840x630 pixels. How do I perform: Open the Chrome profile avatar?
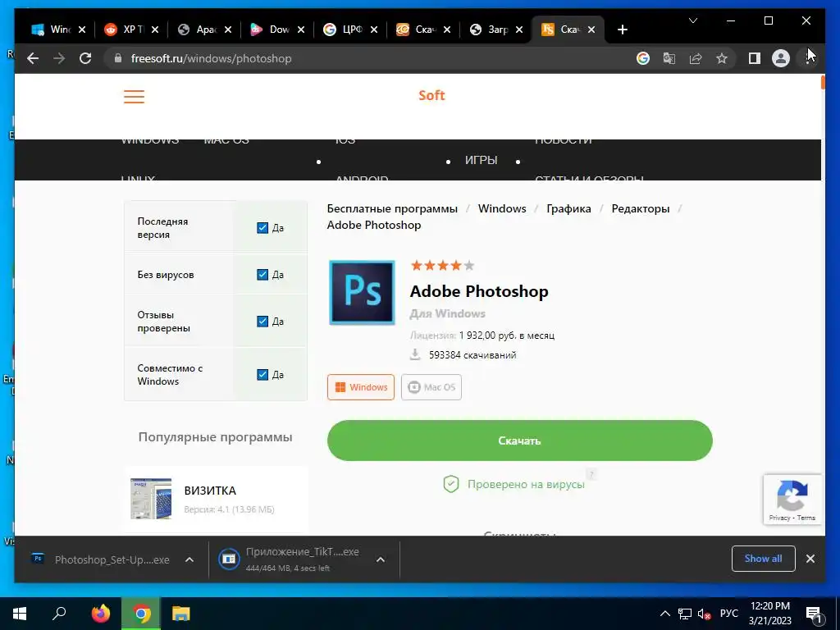[781, 58]
